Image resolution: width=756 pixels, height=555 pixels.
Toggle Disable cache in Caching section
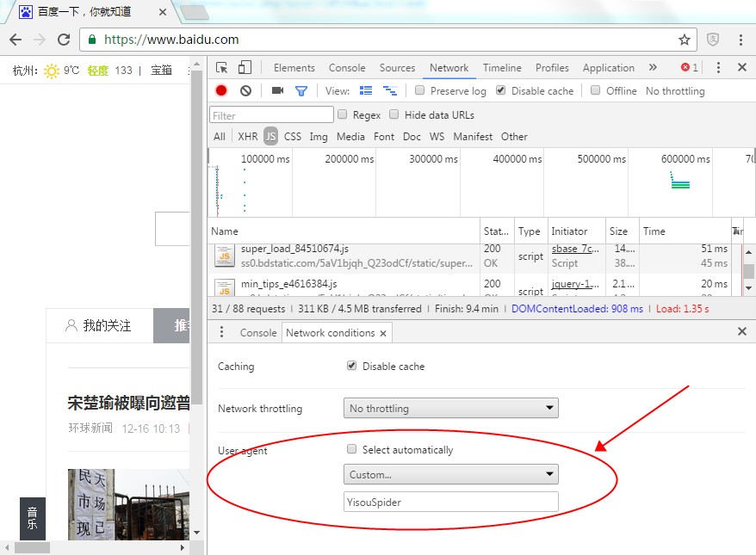pyautogui.click(x=352, y=366)
